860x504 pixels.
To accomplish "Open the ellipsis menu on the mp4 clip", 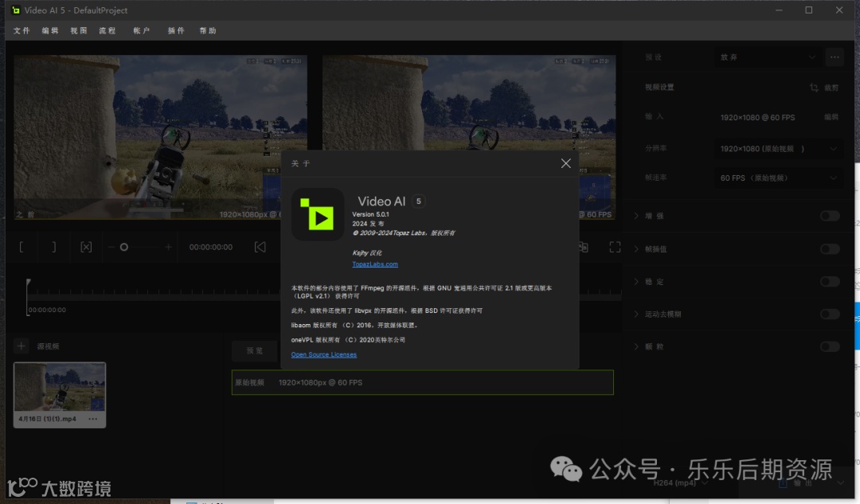I will pos(92,419).
